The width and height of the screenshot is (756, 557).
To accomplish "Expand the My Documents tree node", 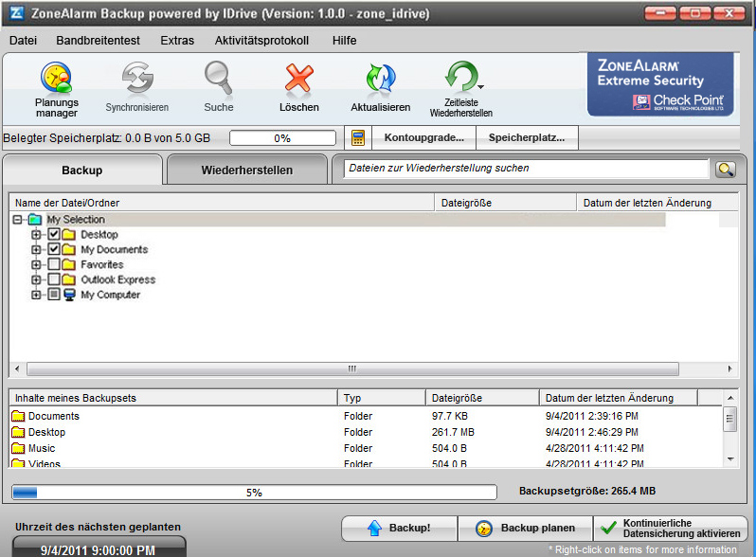I will pos(36,250).
